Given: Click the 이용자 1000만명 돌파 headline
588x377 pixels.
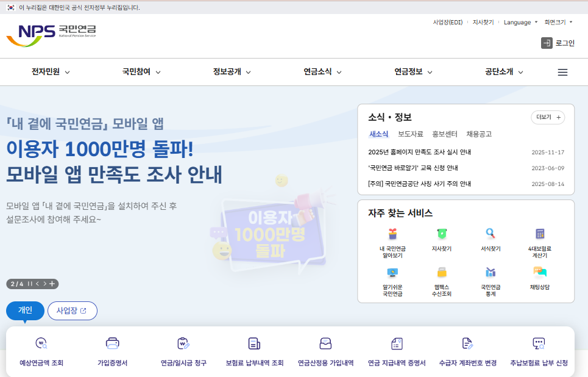Looking at the screenshot, I should pos(100,149).
